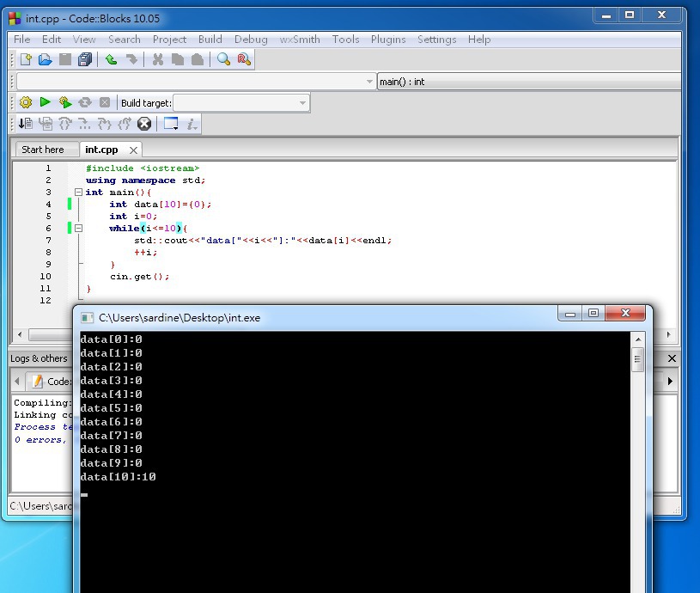Close the int.cpp editor tab
700x593 pixels.
[x=133, y=150]
